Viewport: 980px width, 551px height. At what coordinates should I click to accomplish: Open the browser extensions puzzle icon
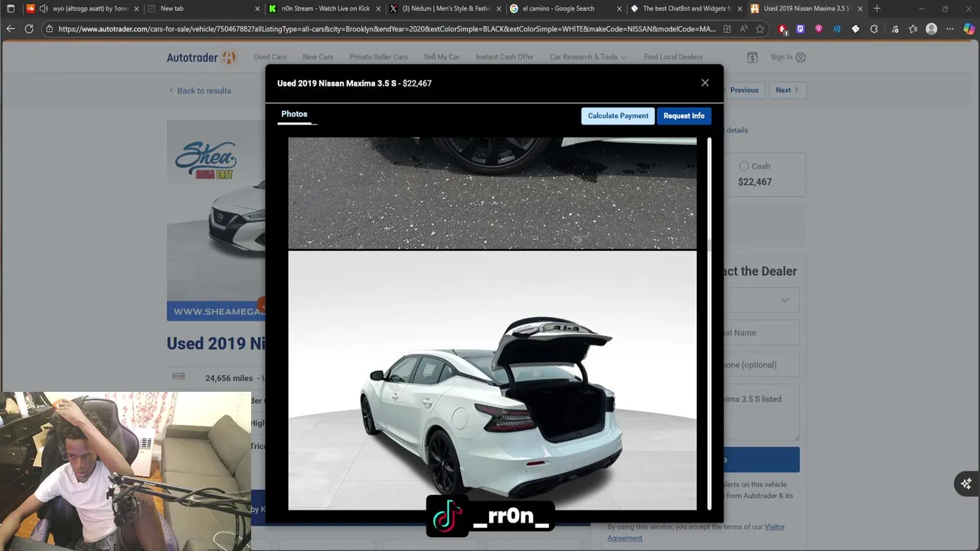874,29
